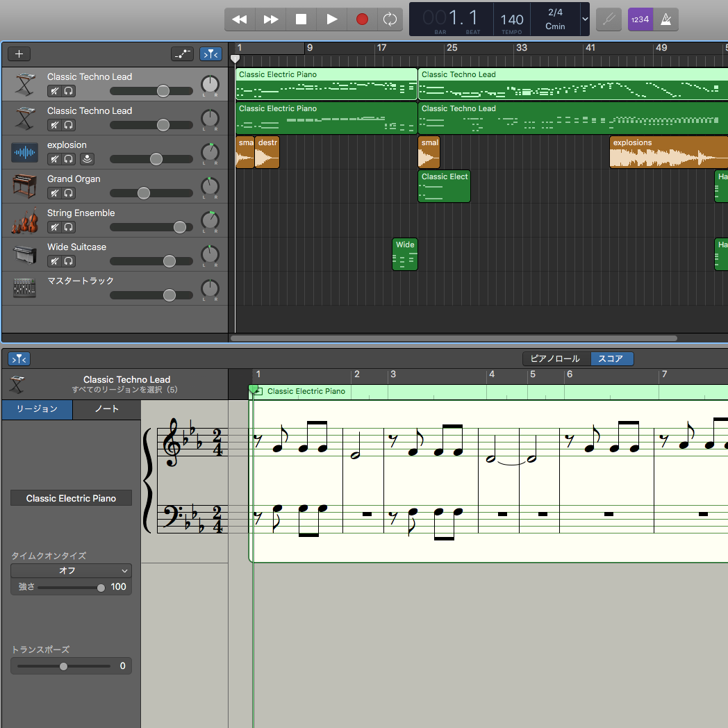Viewport: 728px width, 728px height.
Task: Click the master track pan knob
Action: tap(210, 288)
